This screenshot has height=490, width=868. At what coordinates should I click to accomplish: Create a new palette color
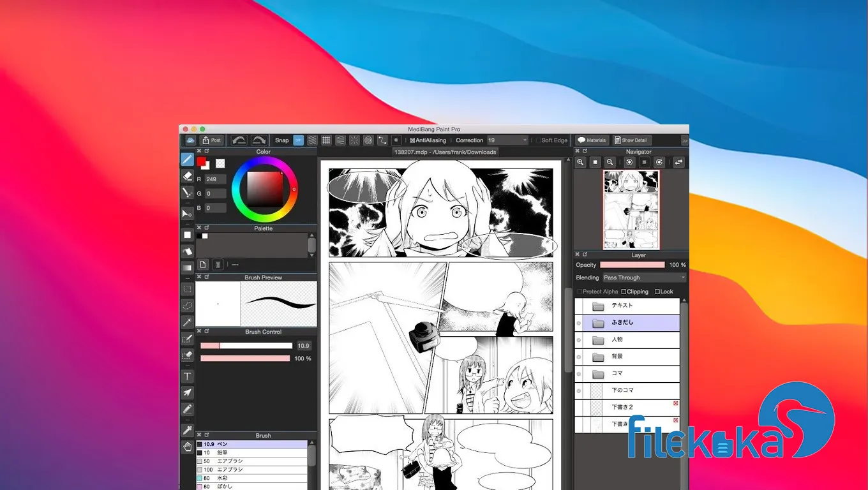tap(203, 264)
